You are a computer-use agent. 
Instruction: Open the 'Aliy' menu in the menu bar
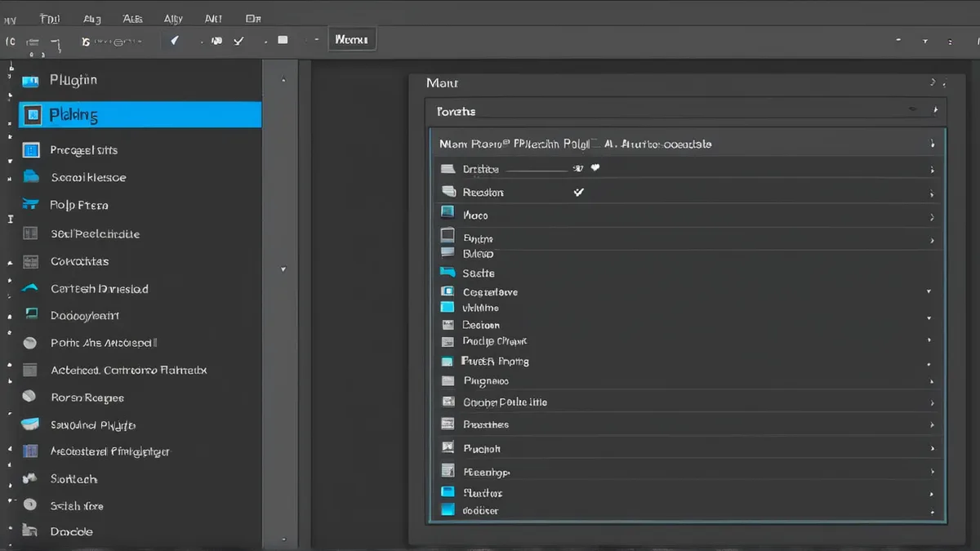(x=173, y=18)
